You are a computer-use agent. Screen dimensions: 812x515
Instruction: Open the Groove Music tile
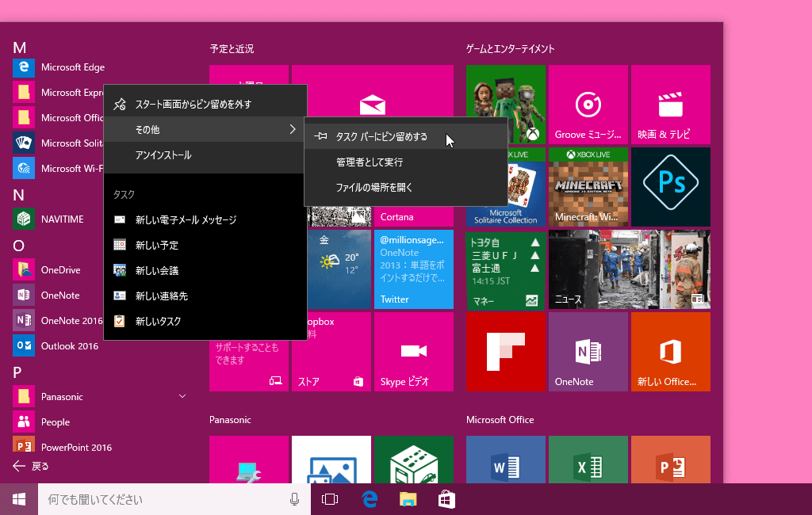tap(588, 105)
